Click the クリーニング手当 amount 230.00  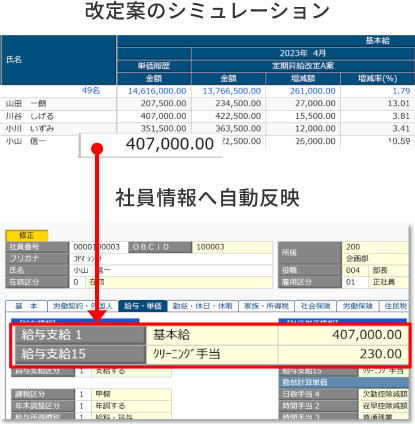[343, 354]
